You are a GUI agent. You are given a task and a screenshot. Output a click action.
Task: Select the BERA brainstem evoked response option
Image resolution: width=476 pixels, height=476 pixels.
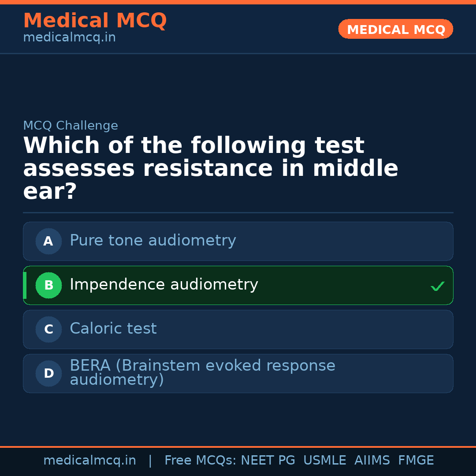click(202, 372)
